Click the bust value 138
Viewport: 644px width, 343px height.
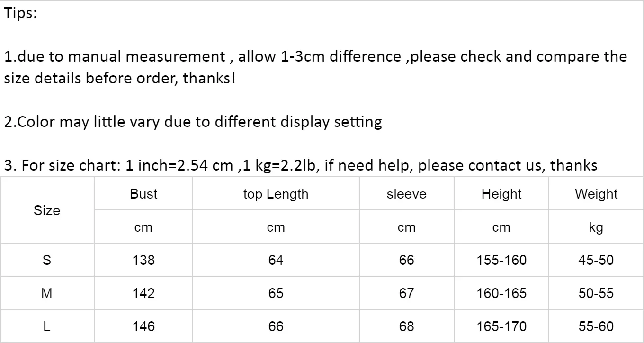click(143, 260)
